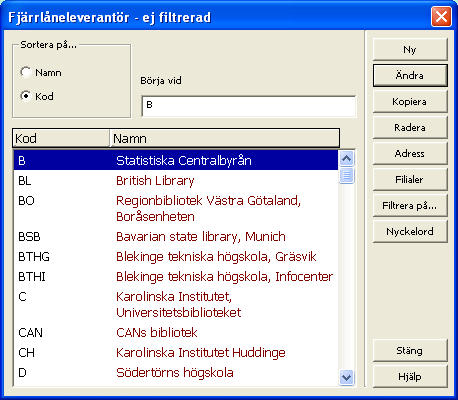Image resolution: width=458 pixels, height=400 pixels.
Task: Click code BL in the list
Action: [25, 181]
